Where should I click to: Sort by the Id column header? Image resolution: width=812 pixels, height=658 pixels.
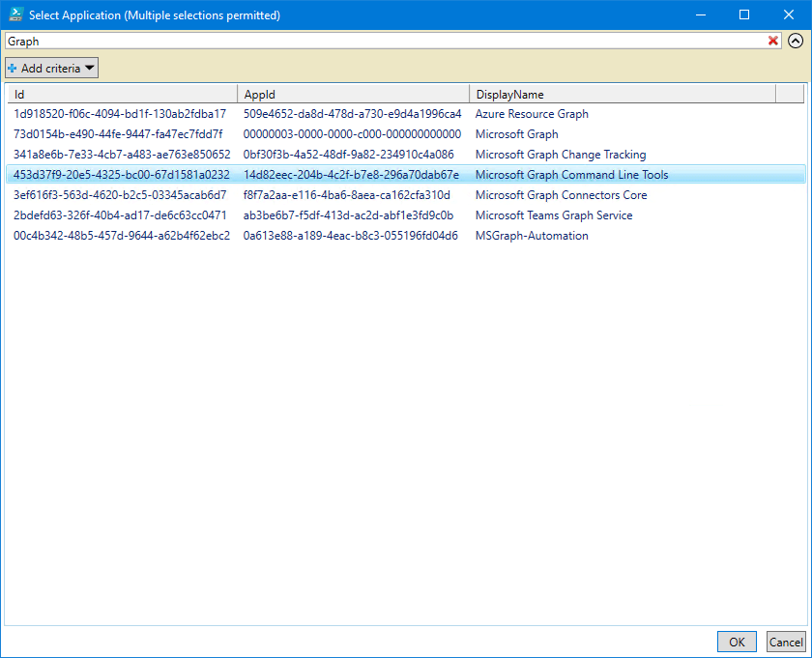pyautogui.click(x=122, y=95)
